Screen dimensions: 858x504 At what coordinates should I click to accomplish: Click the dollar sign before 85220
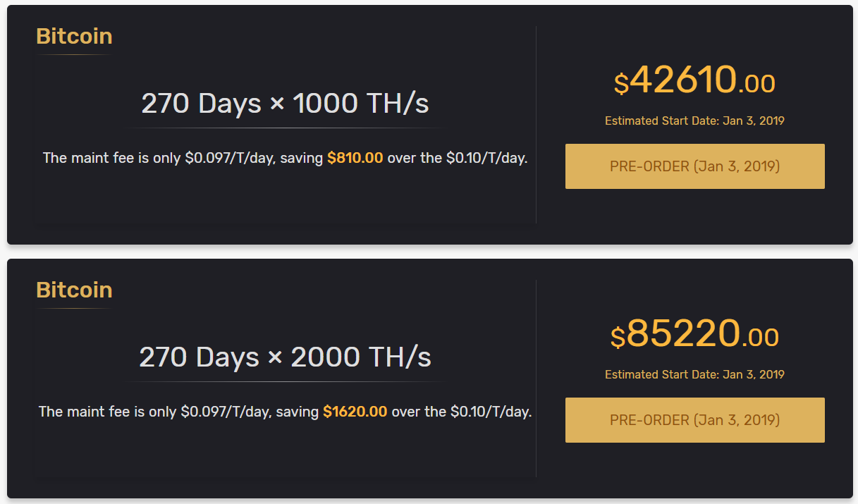618,338
